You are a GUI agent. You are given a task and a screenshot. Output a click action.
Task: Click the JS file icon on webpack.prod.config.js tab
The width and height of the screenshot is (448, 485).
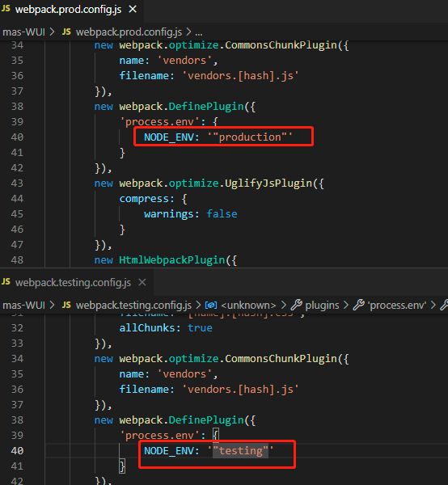pyautogui.click(x=6, y=9)
